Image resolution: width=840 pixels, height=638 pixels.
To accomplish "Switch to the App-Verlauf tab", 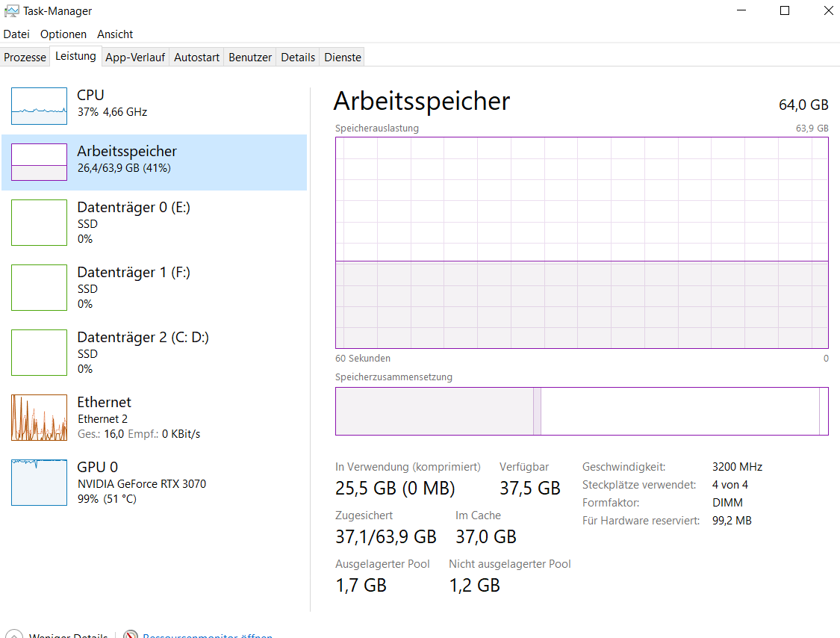I will pyautogui.click(x=135, y=58).
